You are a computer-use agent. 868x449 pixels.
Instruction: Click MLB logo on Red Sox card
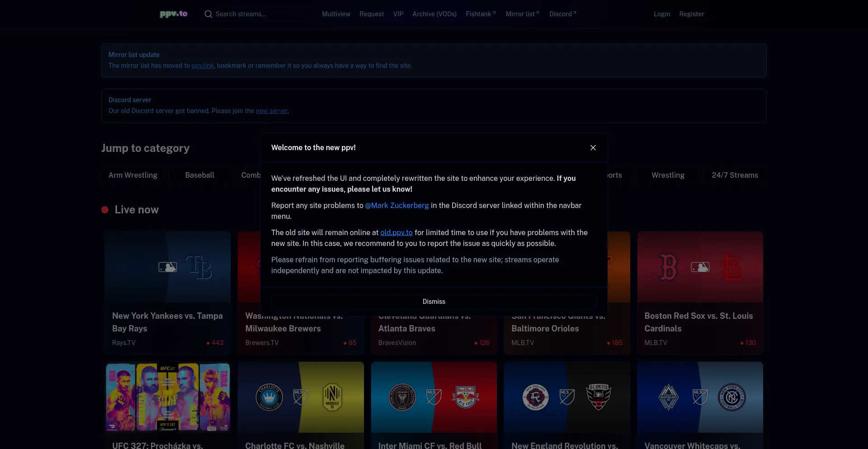point(700,267)
